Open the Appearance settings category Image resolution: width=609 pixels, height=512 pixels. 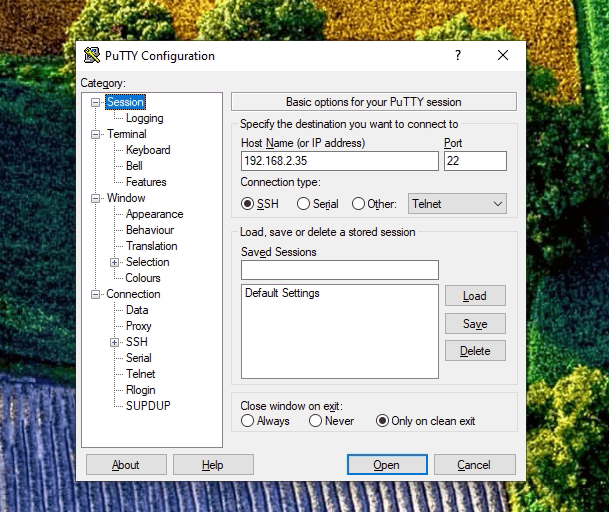(154, 214)
